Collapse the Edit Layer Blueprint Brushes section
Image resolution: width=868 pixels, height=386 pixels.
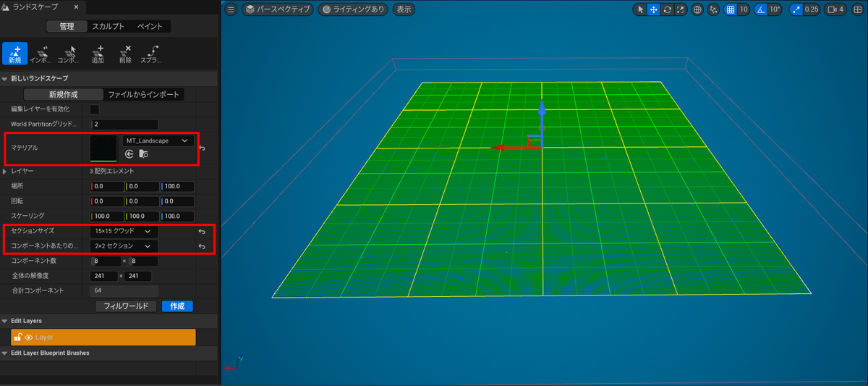pos(5,353)
